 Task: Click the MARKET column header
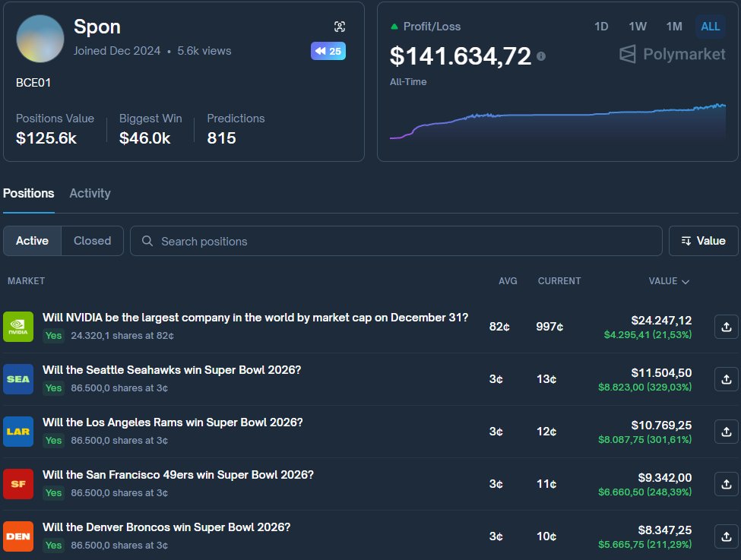click(26, 281)
